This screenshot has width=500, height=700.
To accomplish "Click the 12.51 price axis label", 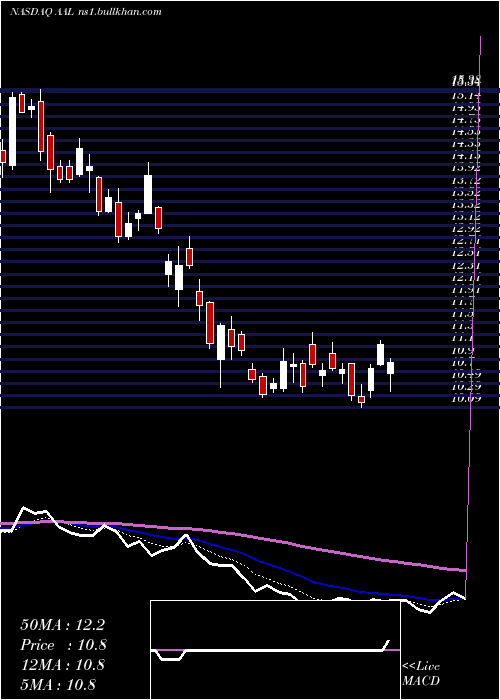I will (x=466, y=254).
